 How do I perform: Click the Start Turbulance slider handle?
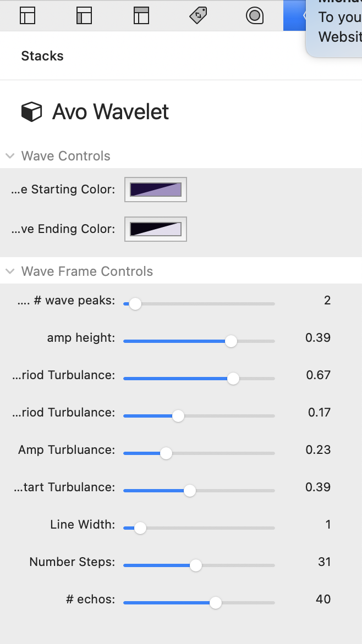(190, 490)
